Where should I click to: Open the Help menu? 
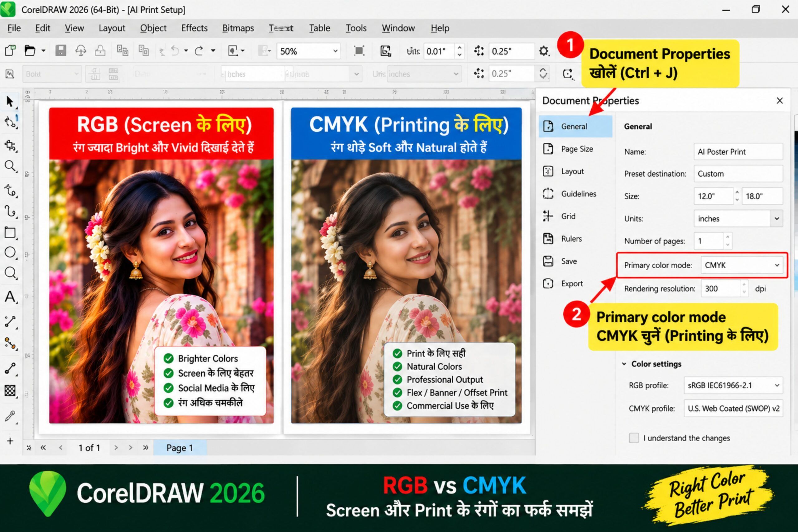point(440,28)
